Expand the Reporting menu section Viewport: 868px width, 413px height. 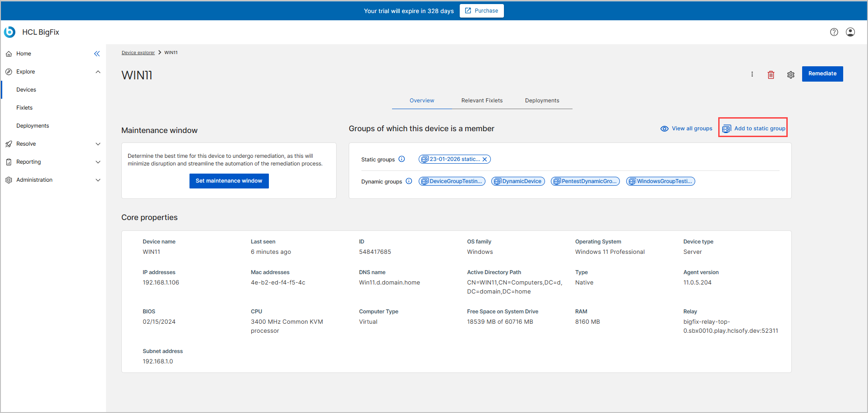pyautogui.click(x=98, y=162)
